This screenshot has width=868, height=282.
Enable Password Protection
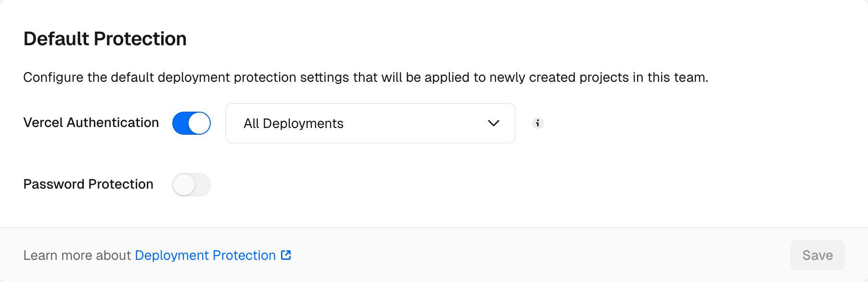tap(191, 184)
